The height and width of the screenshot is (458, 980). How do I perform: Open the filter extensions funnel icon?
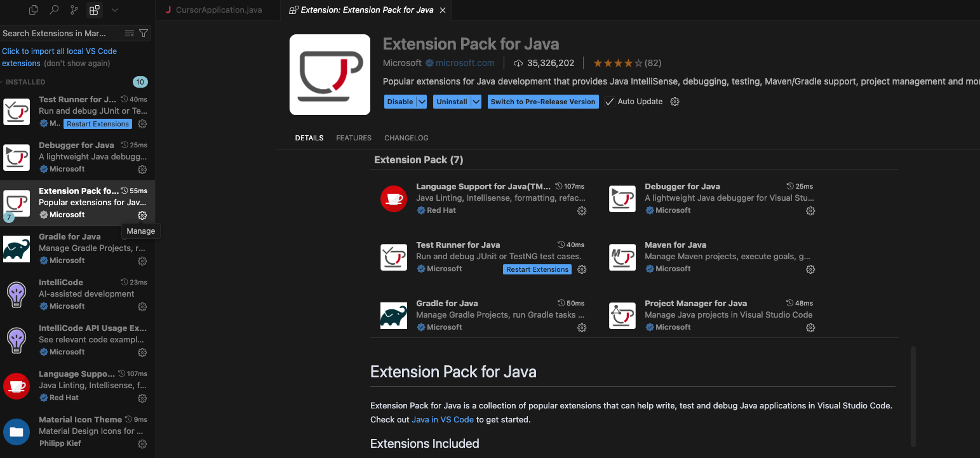(144, 33)
